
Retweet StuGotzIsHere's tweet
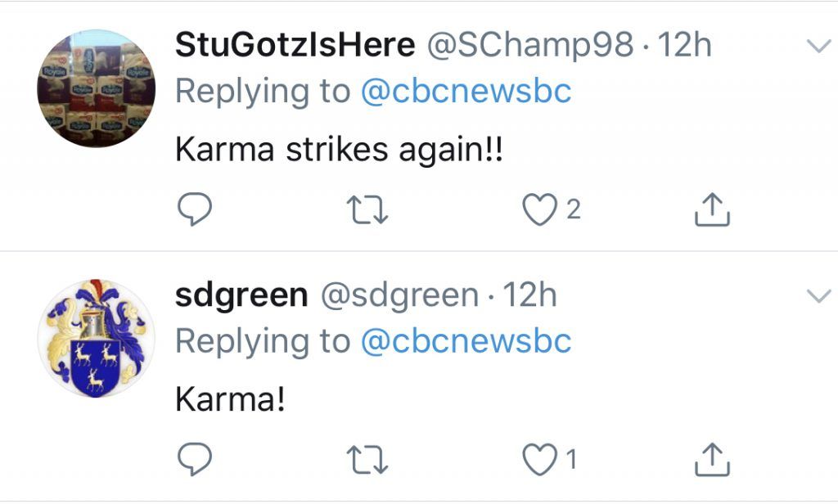tap(367, 210)
